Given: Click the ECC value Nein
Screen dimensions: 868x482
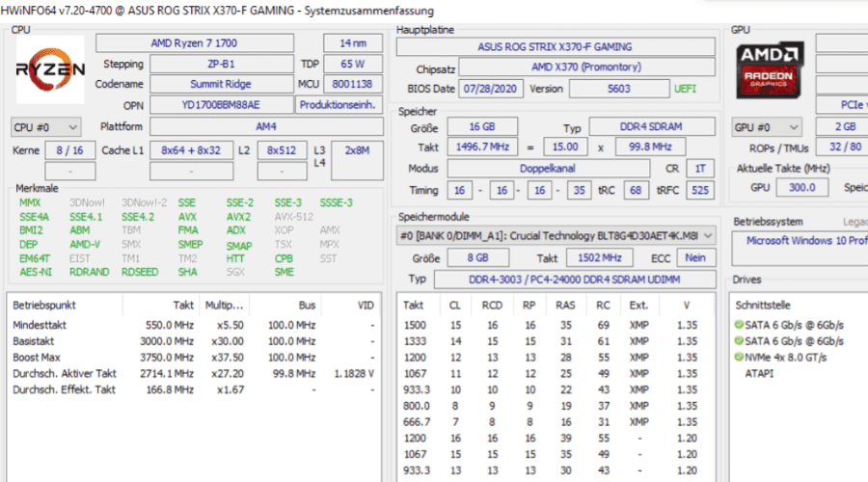Looking at the screenshot, I should coord(695,257).
